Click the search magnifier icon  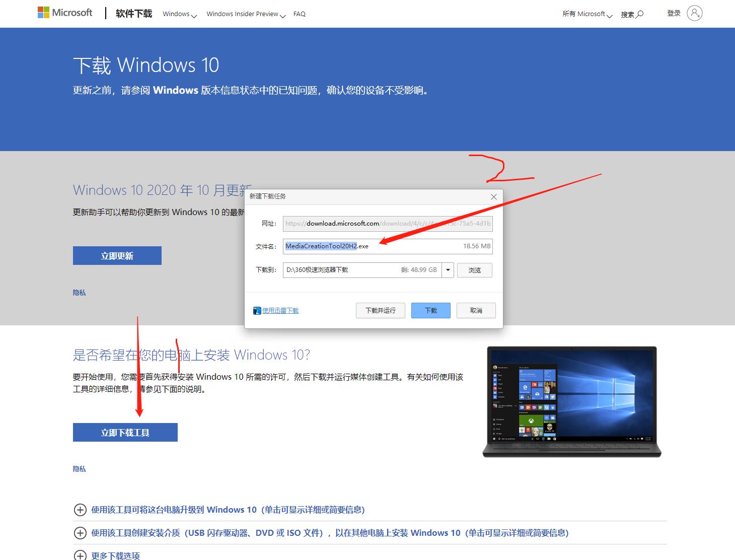(x=640, y=14)
